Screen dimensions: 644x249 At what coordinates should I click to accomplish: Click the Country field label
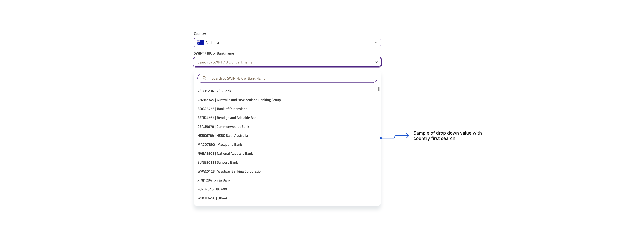click(200, 34)
